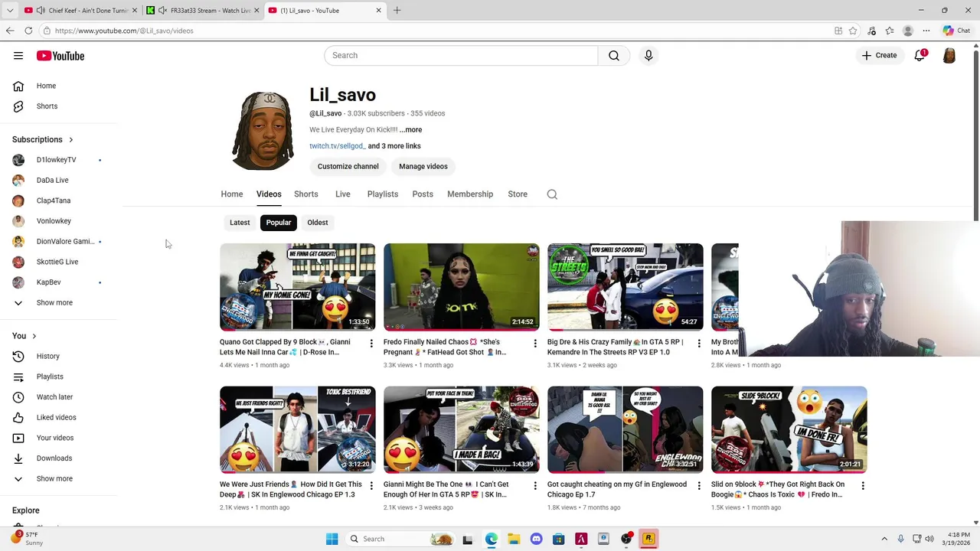Image resolution: width=980 pixels, height=551 pixels.
Task: Open the YouTube hamburger guide menu
Action: [18, 56]
